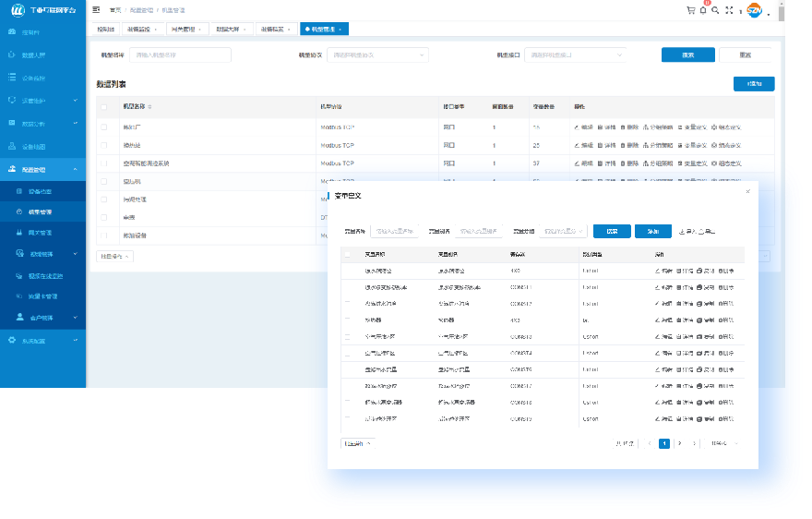The image size is (812, 519).
Task: Open the batch operations dropdown in the dialog footer
Action: (x=357, y=443)
